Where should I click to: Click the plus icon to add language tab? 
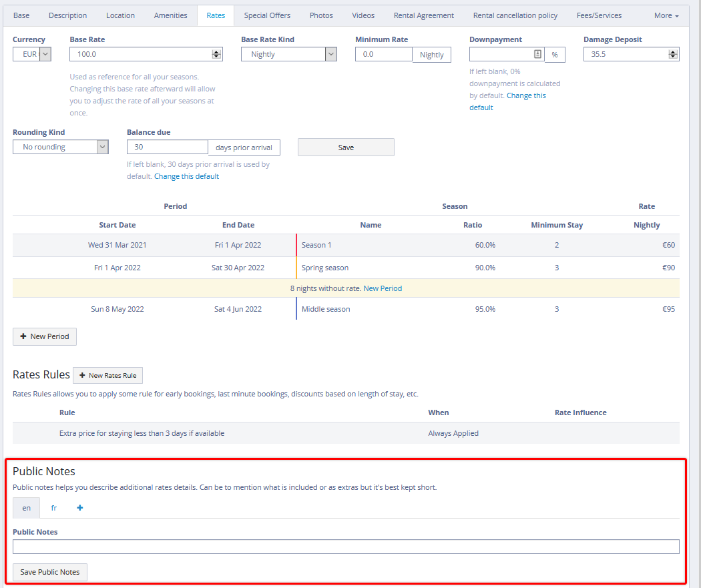click(80, 508)
